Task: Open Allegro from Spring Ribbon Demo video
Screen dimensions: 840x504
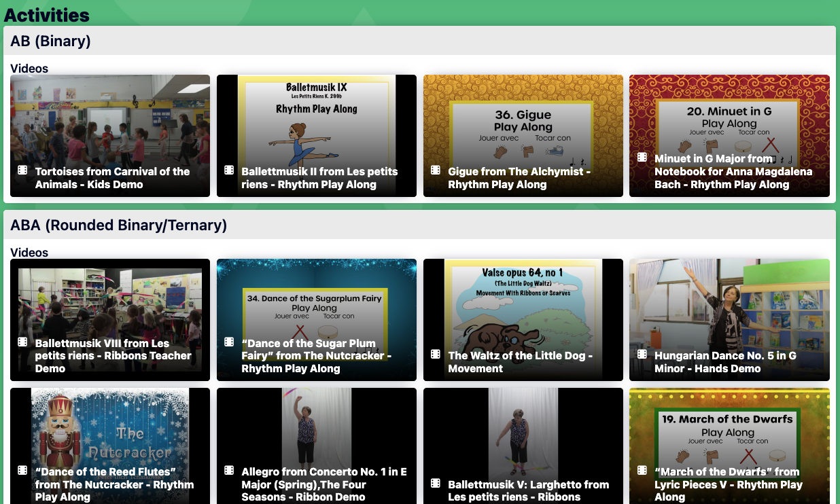Action: tap(324, 484)
